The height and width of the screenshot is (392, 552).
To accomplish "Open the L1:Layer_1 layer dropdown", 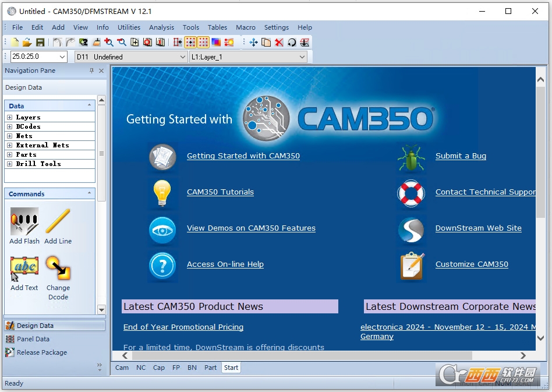I will coord(302,56).
